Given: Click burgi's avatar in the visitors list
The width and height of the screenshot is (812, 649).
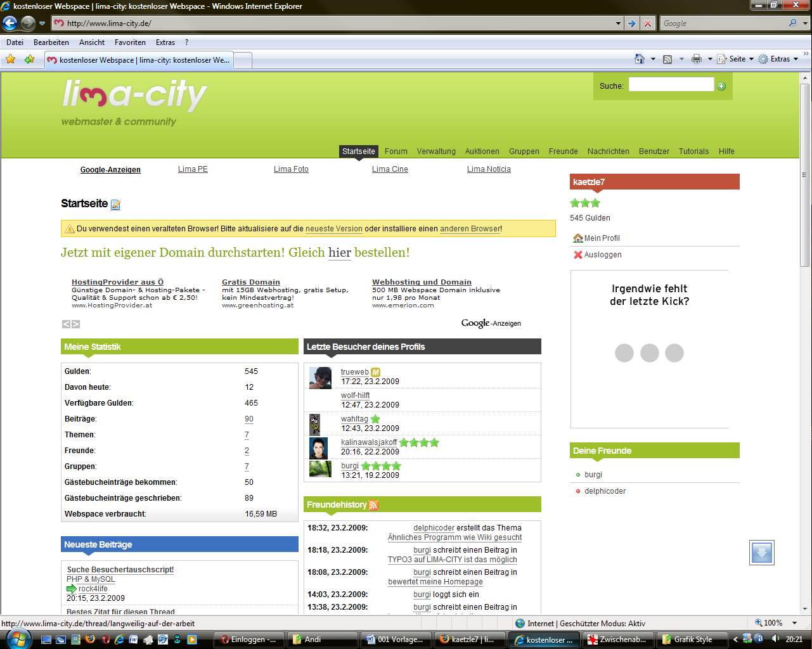Looking at the screenshot, I should pos(320,469).
